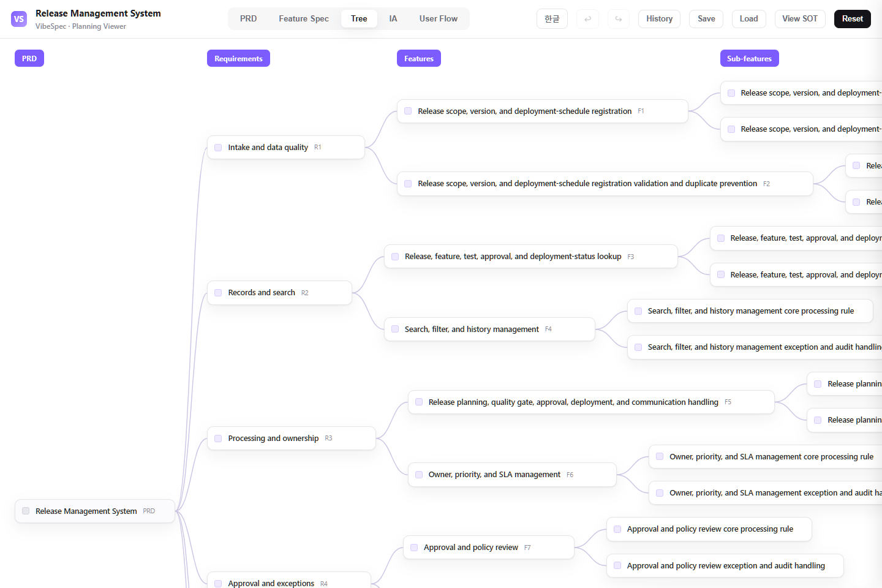
Task: Click the Requirements column header badge
Action: (x=238, y=58)
